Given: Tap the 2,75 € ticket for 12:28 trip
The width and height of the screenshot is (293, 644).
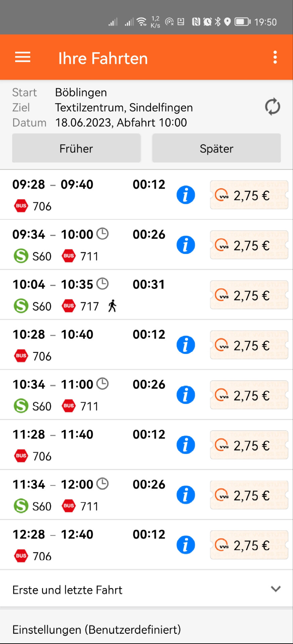Looking at the screenshot, I should [x=249, y=545].
